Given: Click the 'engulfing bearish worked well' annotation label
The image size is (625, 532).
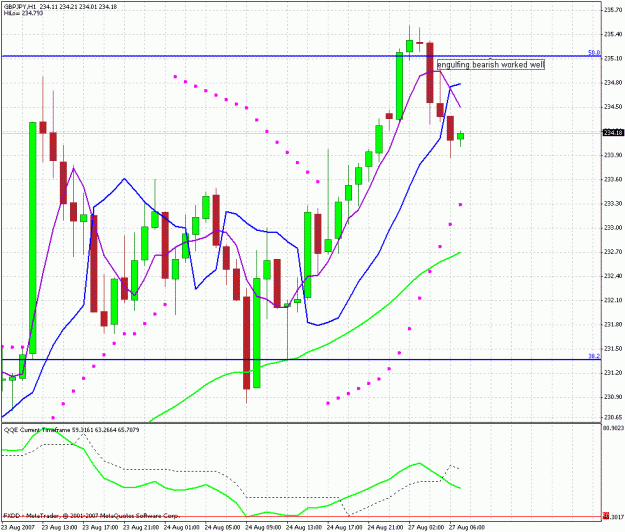Looking at the screenshot, I should [491, 65].
